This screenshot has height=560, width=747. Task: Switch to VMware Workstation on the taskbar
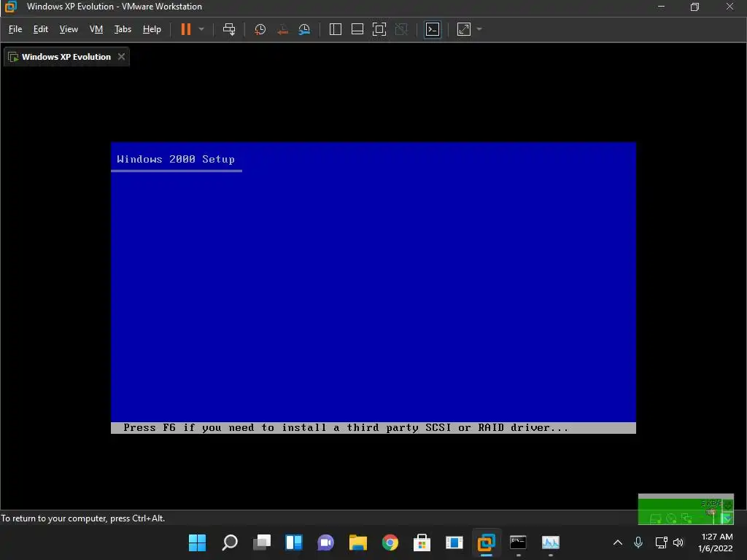(487, 542)
